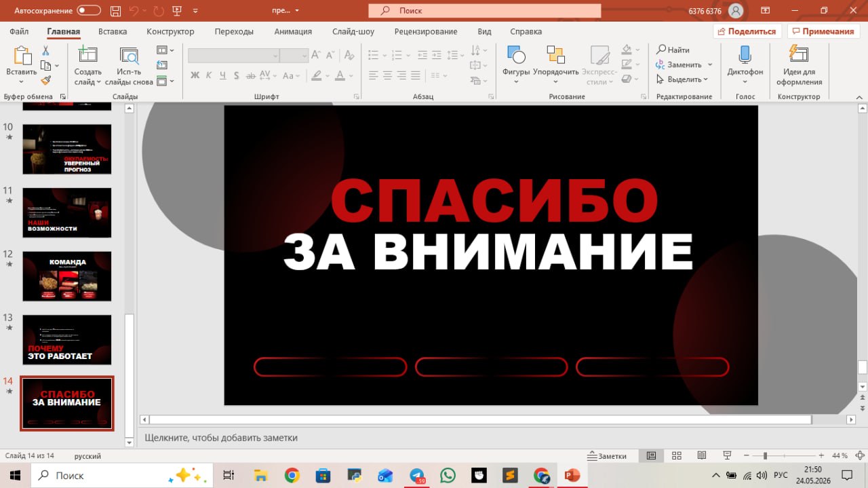Screen dimensions: 868x488
Task: Open Quick Access Toolbar customize dropdown
Action: (x=196, y=10)
